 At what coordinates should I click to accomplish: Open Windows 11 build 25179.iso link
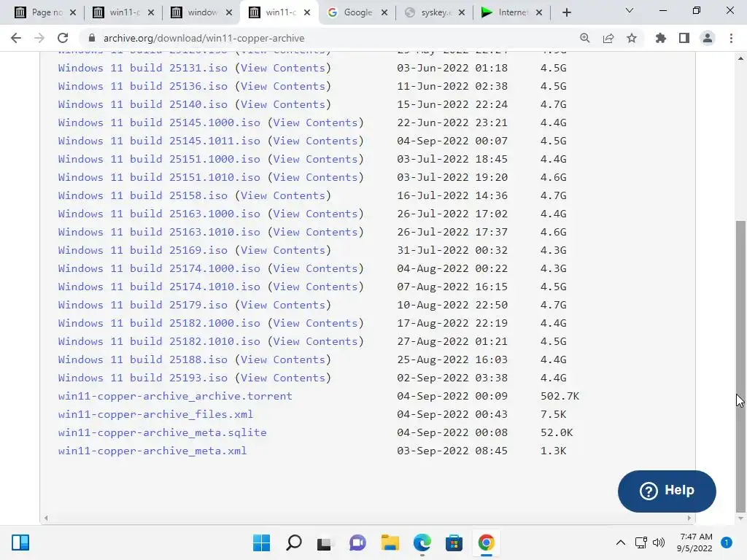pos(142,305)
